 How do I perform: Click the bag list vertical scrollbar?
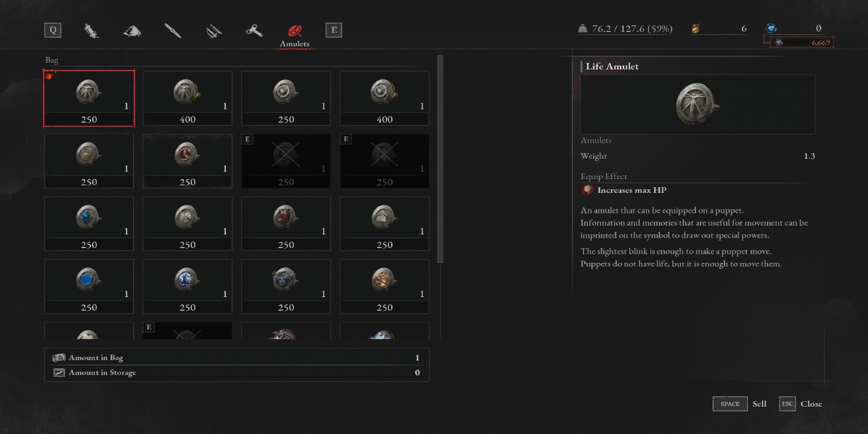click(x=440, y=158)
